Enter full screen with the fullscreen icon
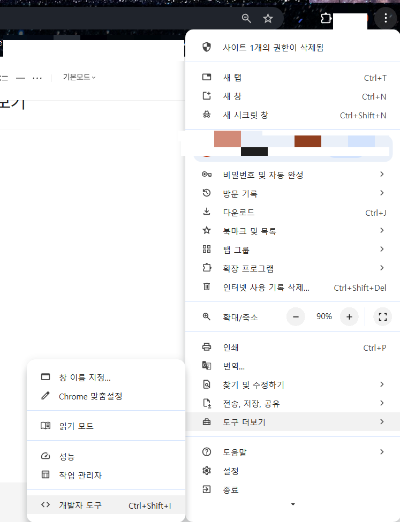 click(x=383, y=317)
